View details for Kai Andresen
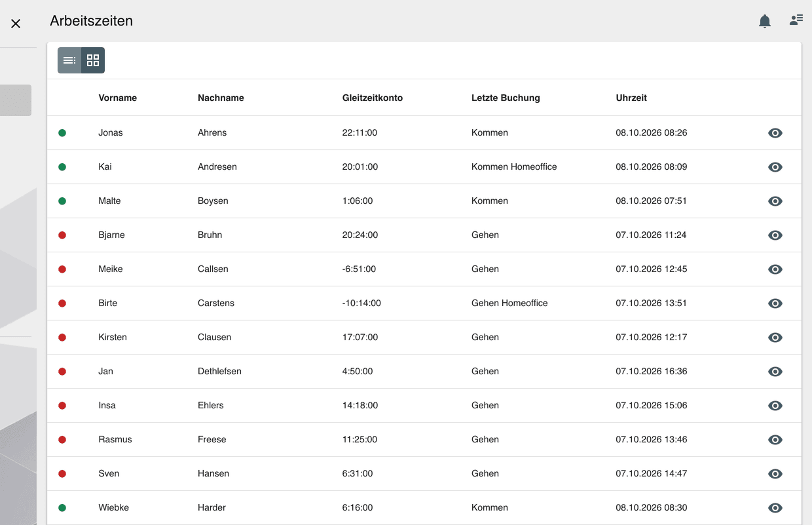 coord(775,167)
